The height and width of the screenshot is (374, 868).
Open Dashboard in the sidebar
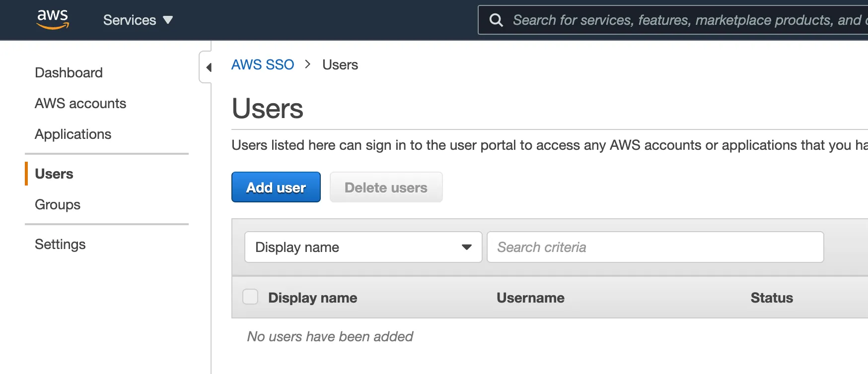tap(69, 72)
